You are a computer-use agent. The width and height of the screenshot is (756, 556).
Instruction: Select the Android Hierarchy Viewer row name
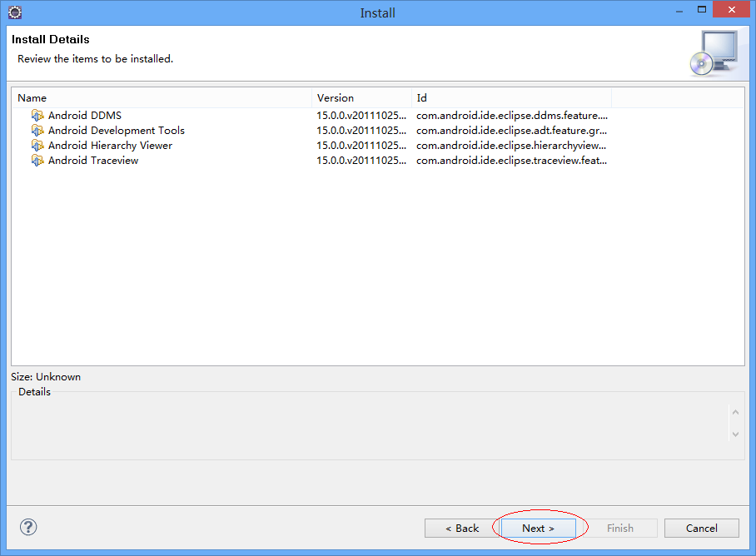(x=110, y=146)
